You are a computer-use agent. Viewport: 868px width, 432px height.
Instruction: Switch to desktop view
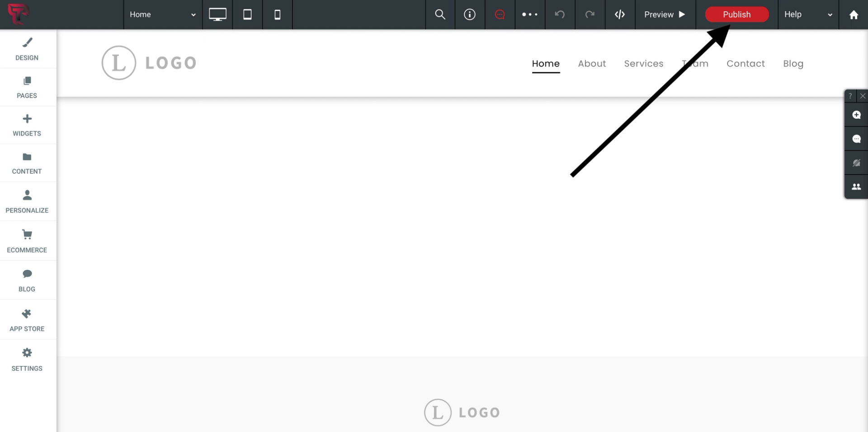[217, 14]
